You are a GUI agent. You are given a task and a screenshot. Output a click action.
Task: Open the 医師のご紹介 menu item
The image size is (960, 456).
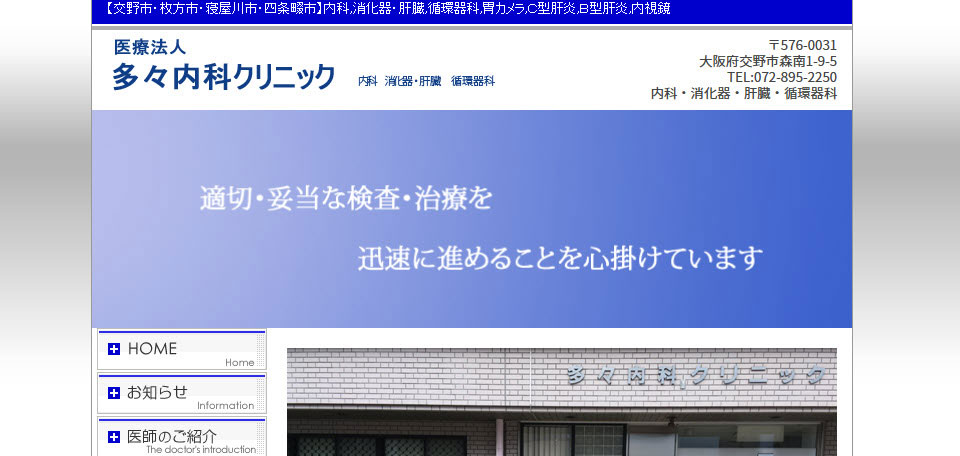click(x=182, y=437)
